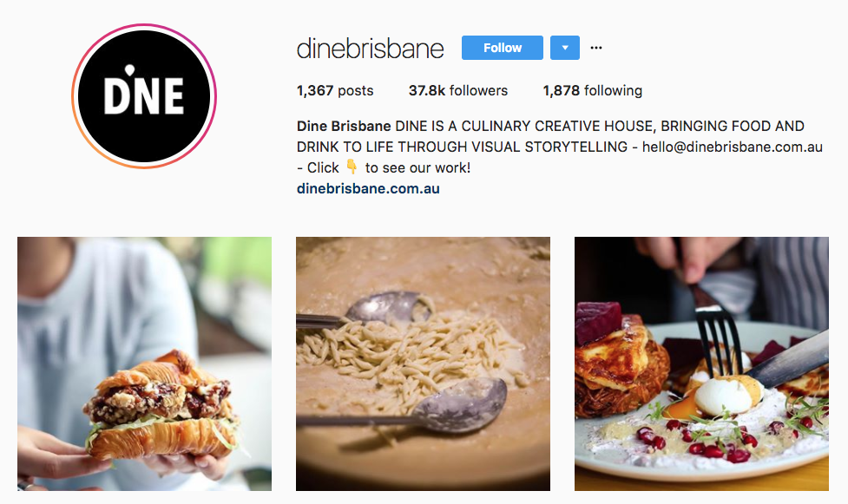
Task: Click the 'to see our work!' text
Action: 417,168
